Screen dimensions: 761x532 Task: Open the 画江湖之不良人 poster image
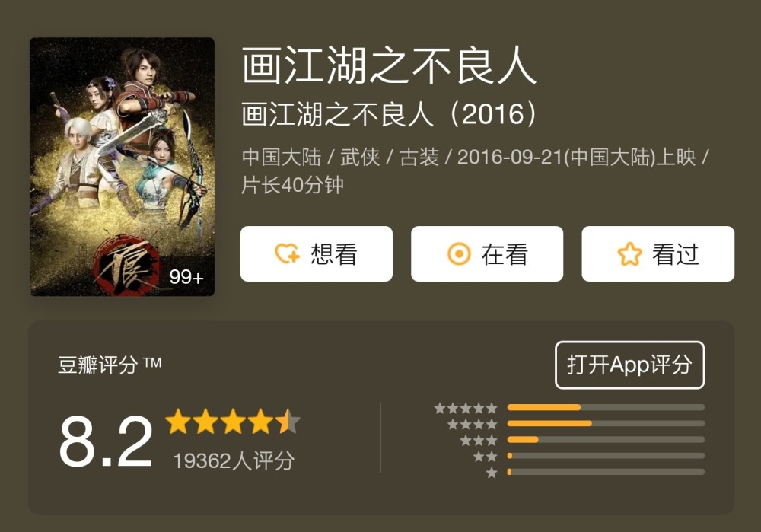[x=123, y=167]
